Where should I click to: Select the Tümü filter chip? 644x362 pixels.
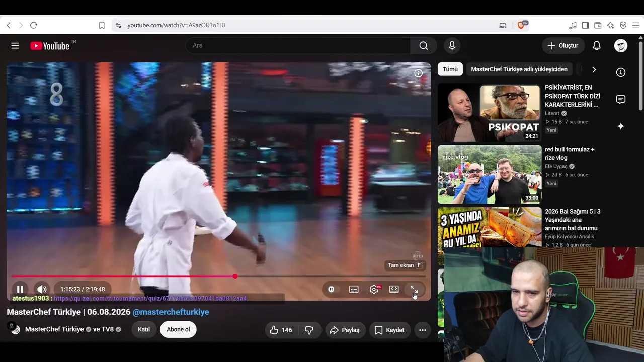click(450, 69)
